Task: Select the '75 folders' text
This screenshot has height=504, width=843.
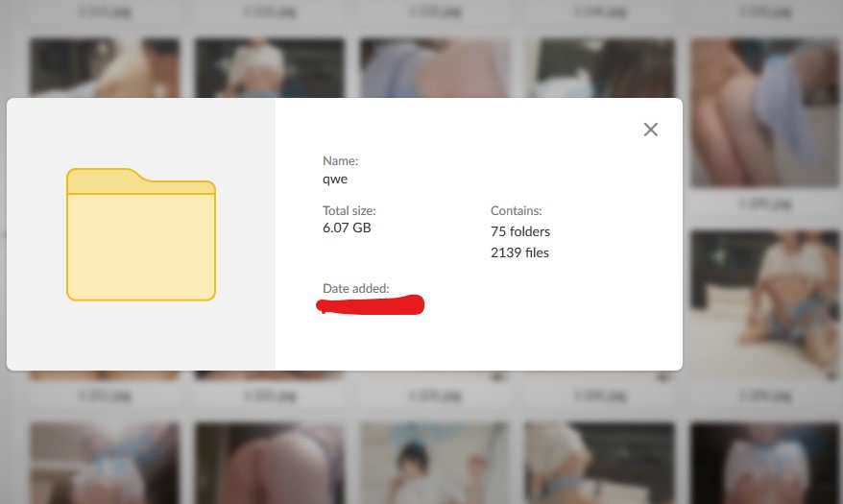Action: pos(519,231)
